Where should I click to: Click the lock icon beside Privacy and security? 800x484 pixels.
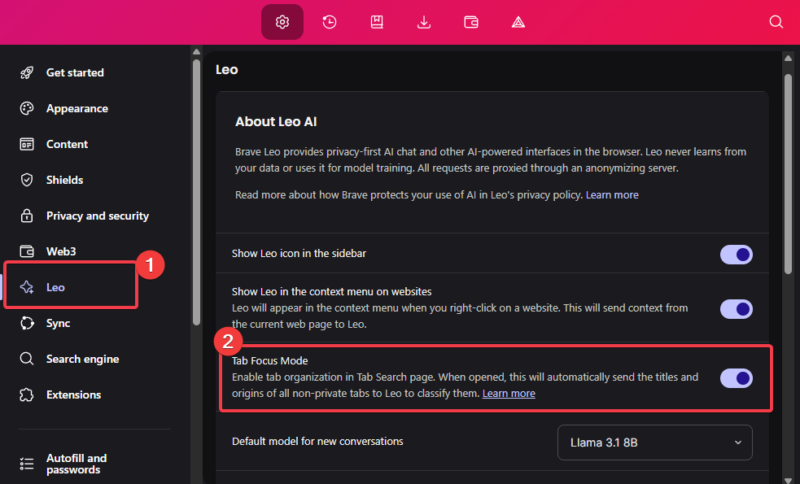pos(27,215)
